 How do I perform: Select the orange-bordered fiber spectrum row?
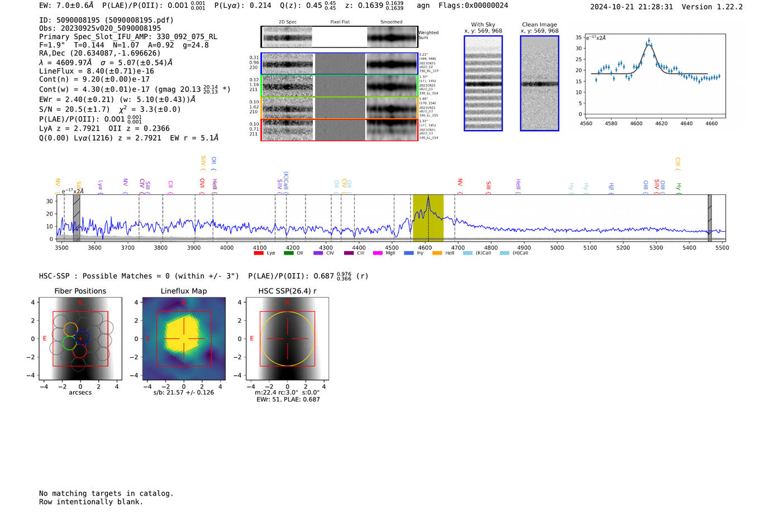point(339,108)
